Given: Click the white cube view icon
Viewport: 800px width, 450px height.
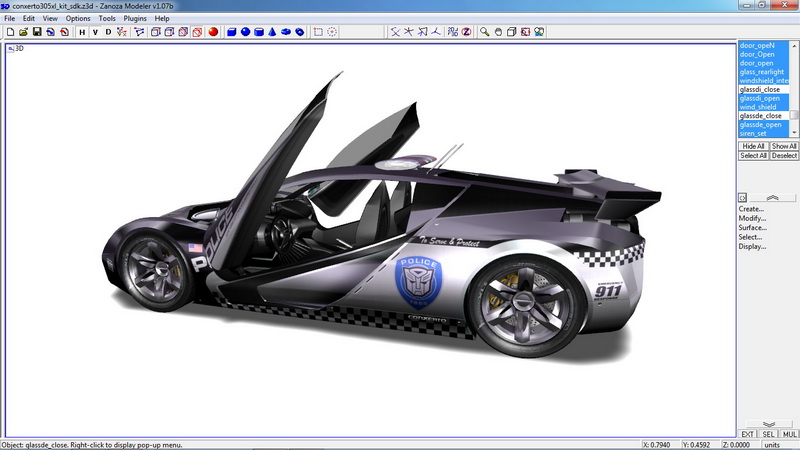Looking at the screenshot, I should pyautogui.click(x=511, y=32).
